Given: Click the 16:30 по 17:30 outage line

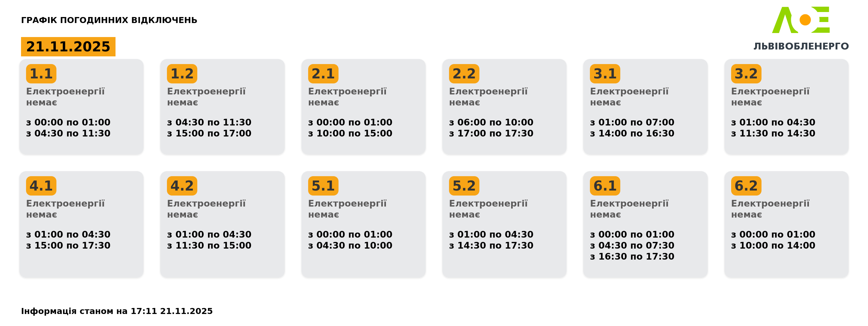Looking at the screenshot, I should click(x=632, y=257).
